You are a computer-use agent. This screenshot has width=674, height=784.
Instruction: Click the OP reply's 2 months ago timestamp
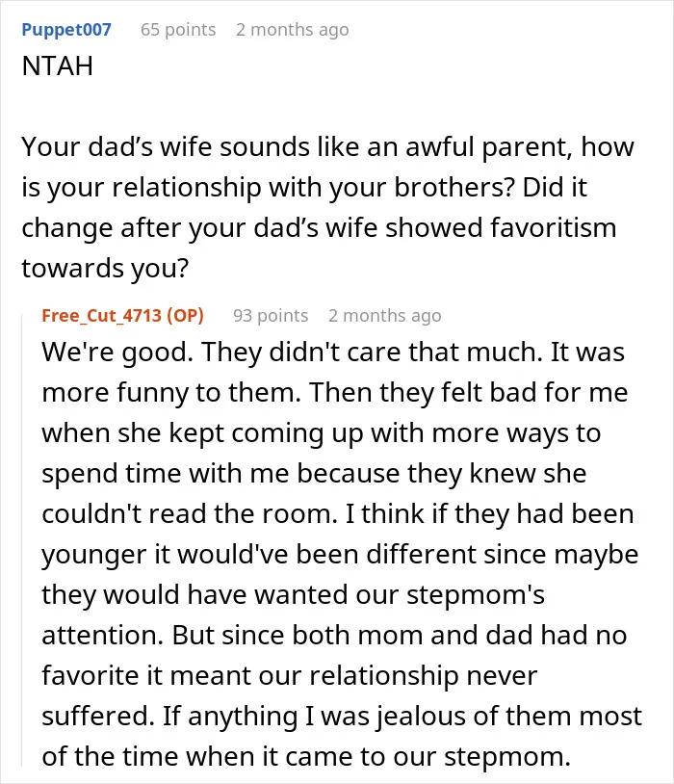[385, 316]
